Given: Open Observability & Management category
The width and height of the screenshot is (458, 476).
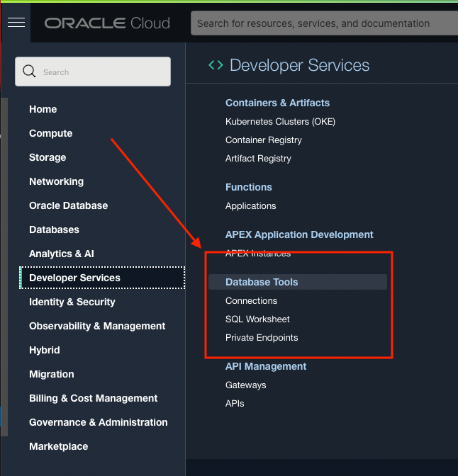Looking at the screenshot, I should click(97, 326).
